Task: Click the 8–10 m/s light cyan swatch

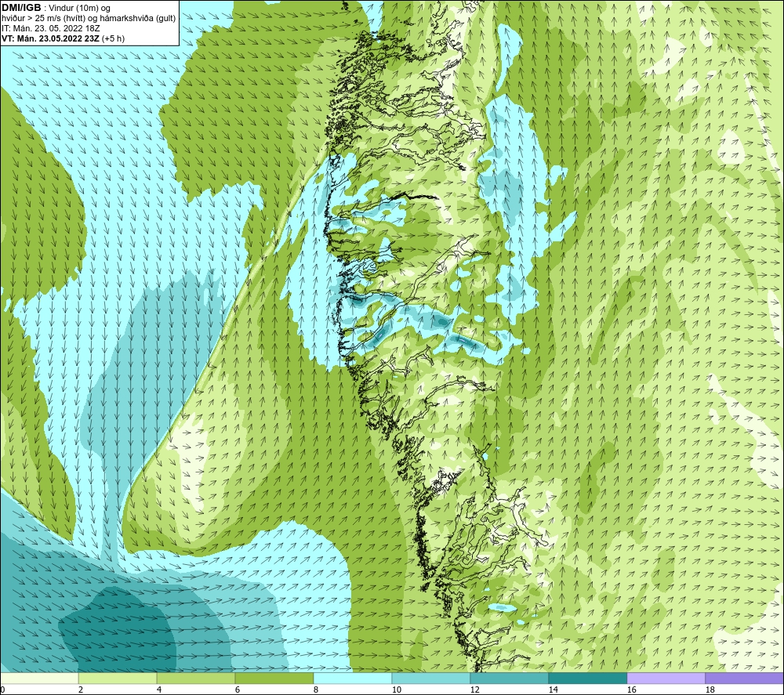Action: (x=353, y=679)
